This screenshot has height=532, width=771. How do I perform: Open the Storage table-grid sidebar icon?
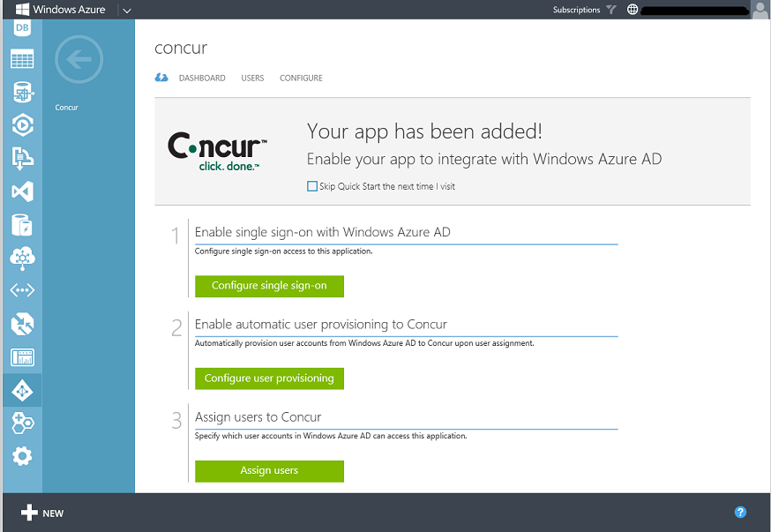(x=22, y=59)
